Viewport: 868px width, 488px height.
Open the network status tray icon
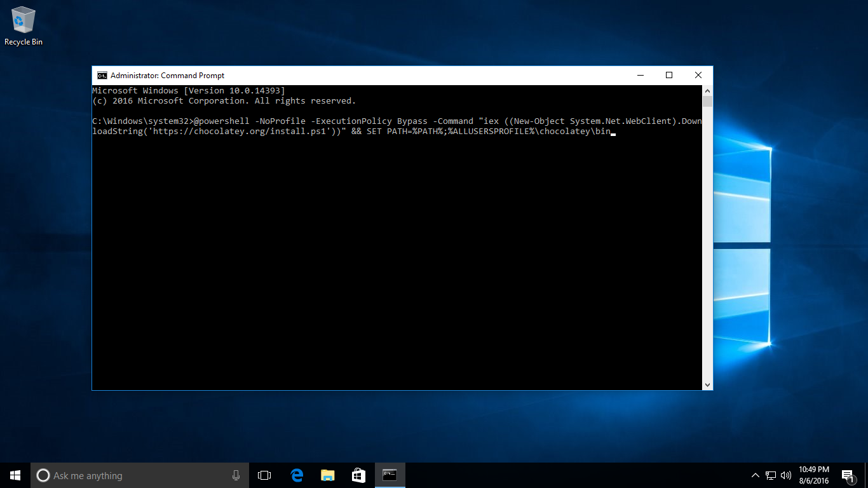tap(771, 475)
